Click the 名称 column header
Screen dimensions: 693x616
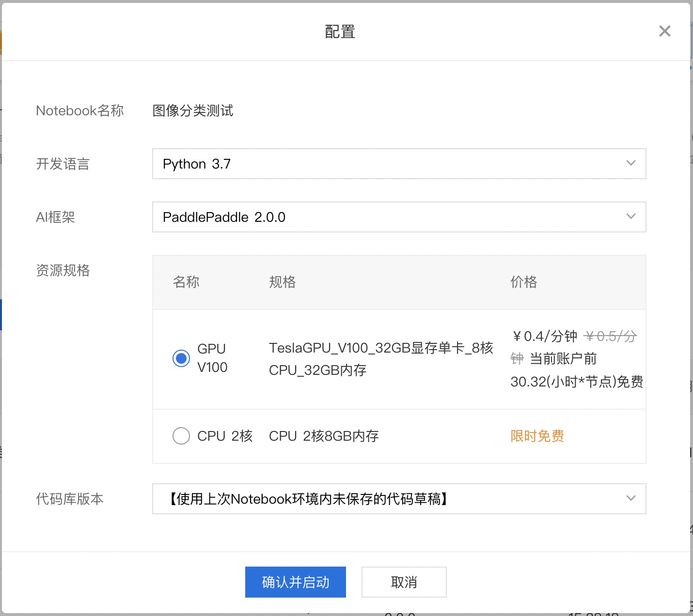tap(186, 282)
